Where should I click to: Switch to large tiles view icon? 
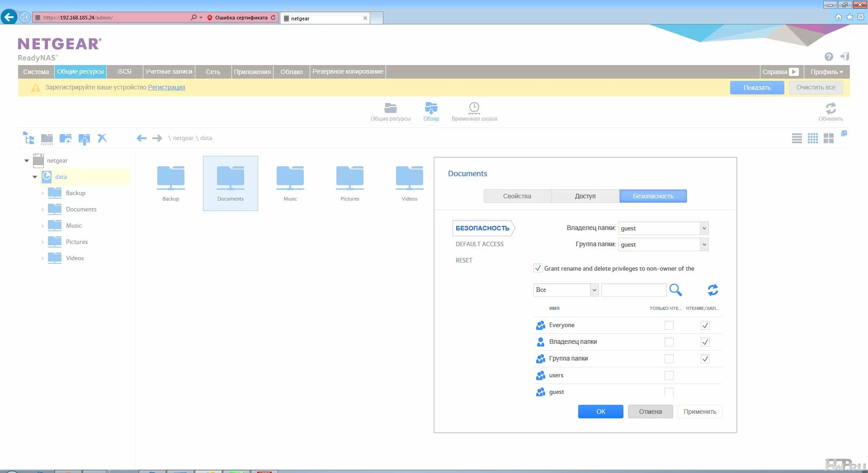828,138
